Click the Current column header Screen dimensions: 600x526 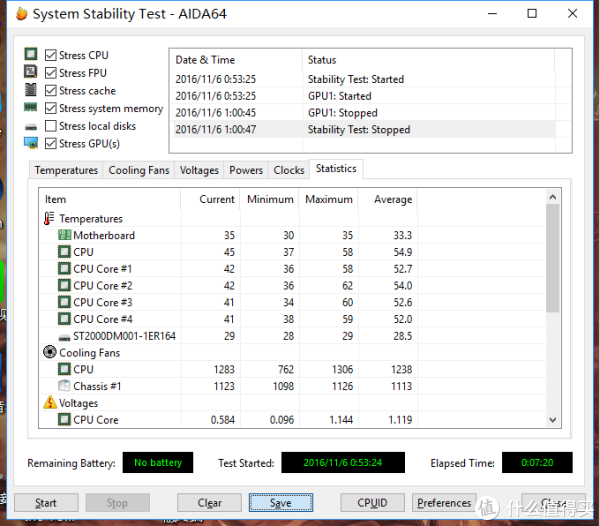pos(210,199)
